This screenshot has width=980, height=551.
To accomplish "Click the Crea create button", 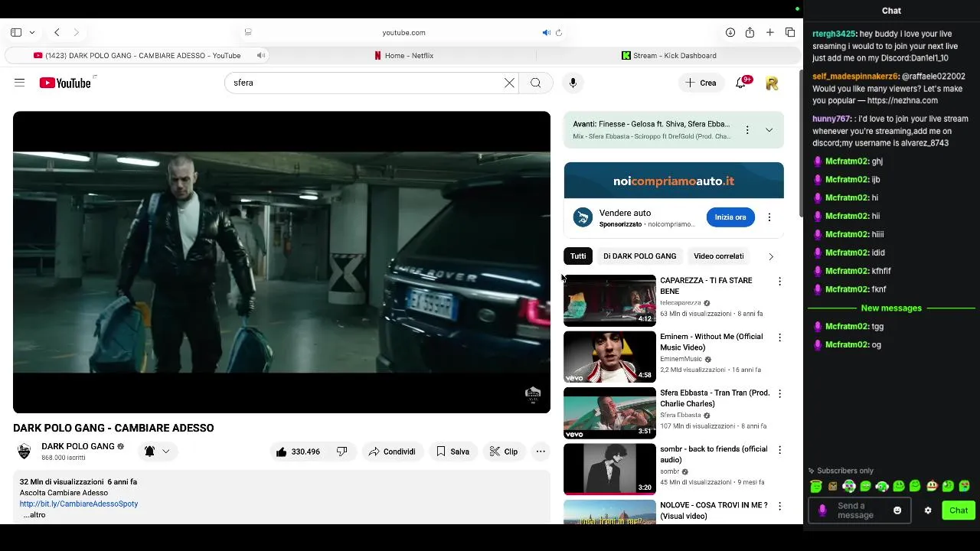I will 701,83.
